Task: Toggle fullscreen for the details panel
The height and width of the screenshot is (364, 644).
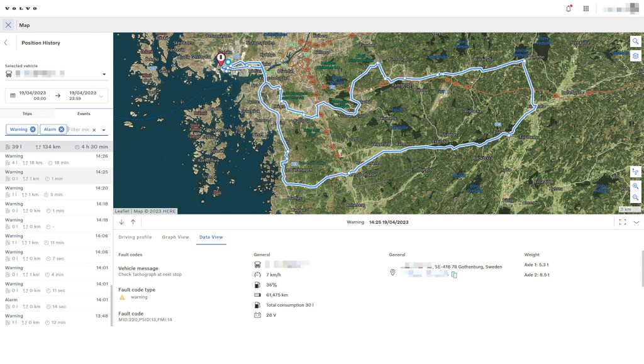Action: 623,222
